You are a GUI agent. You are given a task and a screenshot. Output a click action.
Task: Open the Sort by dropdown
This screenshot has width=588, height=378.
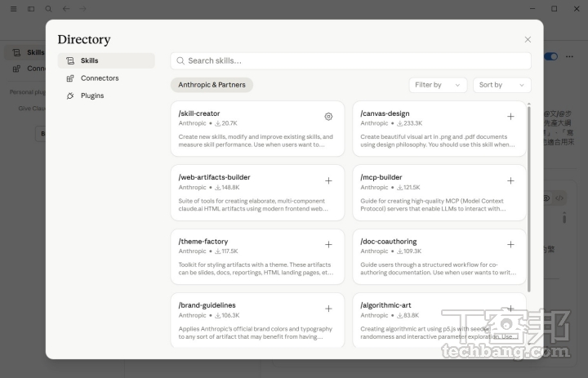(x=502, y=85)
